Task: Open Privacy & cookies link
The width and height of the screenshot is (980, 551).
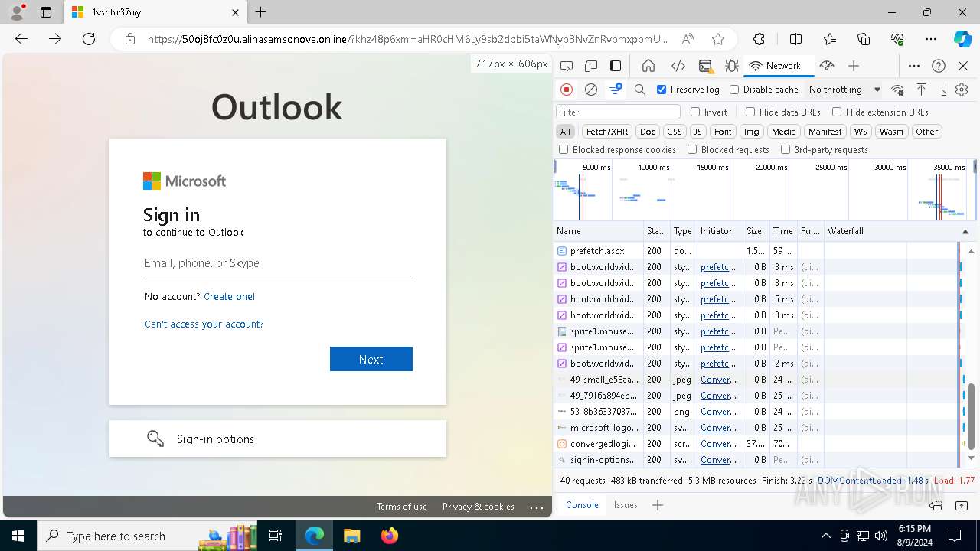Action: click(x=479, y=507)
